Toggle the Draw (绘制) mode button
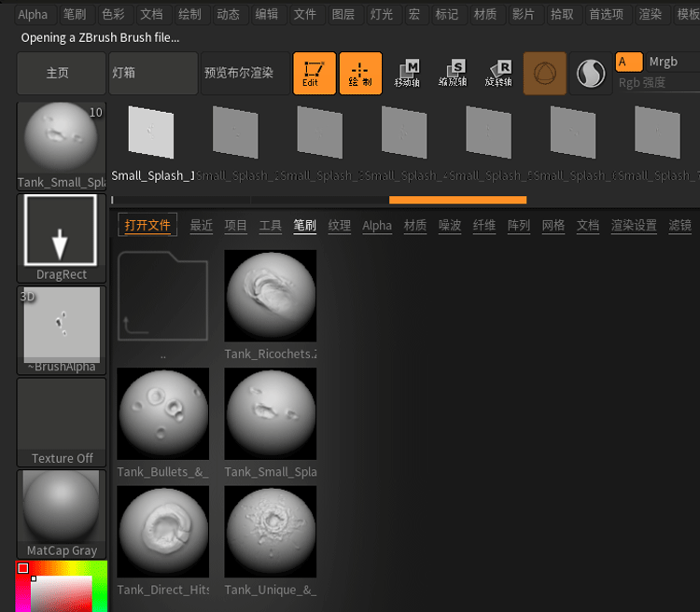Screen dimensions: 700x612 (360, 73)
